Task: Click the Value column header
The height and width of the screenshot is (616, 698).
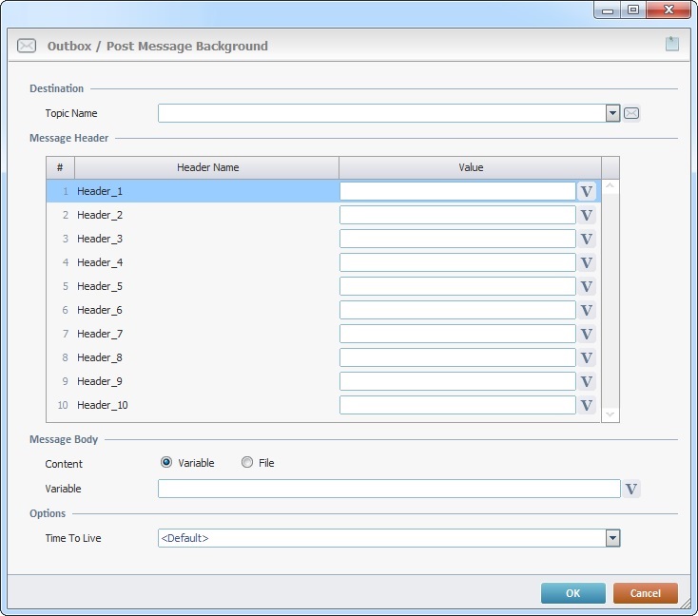Action: (x=470, y=167)
